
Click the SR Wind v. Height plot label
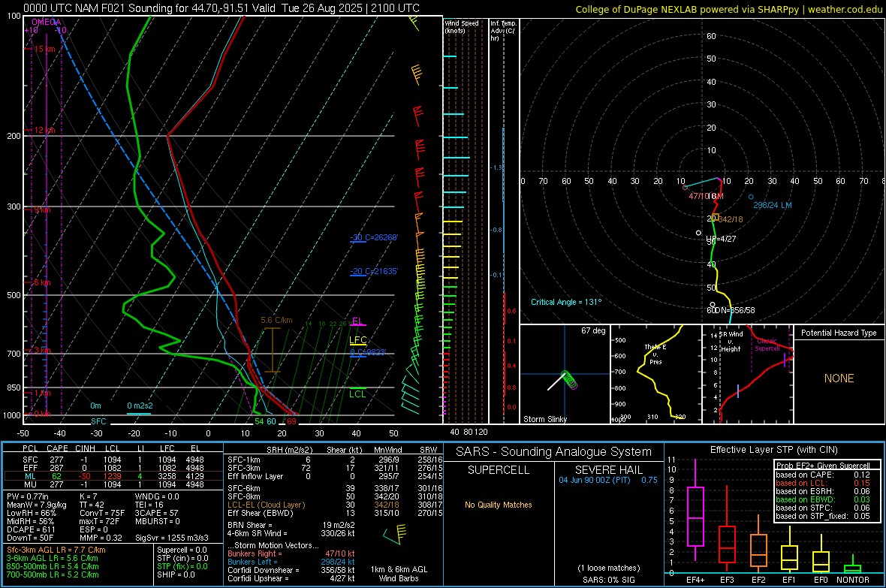(731, 342)
